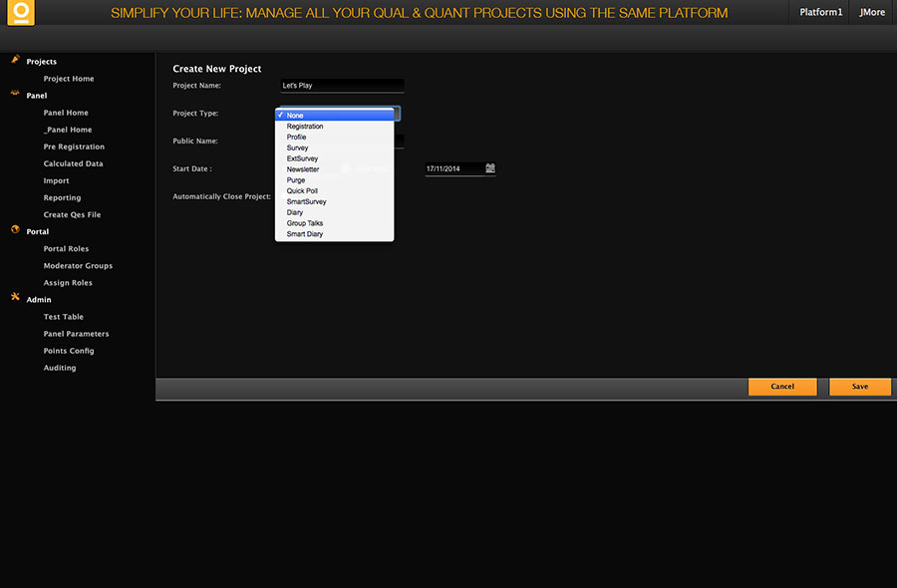Choose Registration from the dropdown list
897x588 pixels.
[x=305, y=127]
